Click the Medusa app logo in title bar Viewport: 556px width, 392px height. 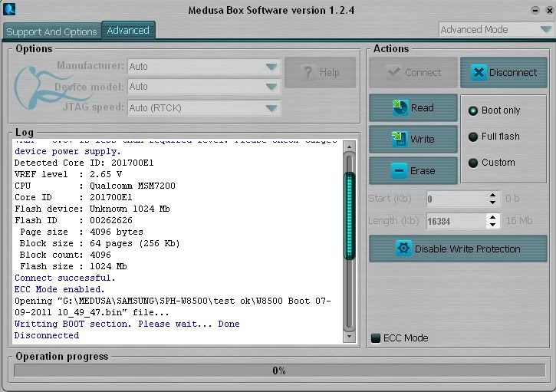(x=9, y=9)
